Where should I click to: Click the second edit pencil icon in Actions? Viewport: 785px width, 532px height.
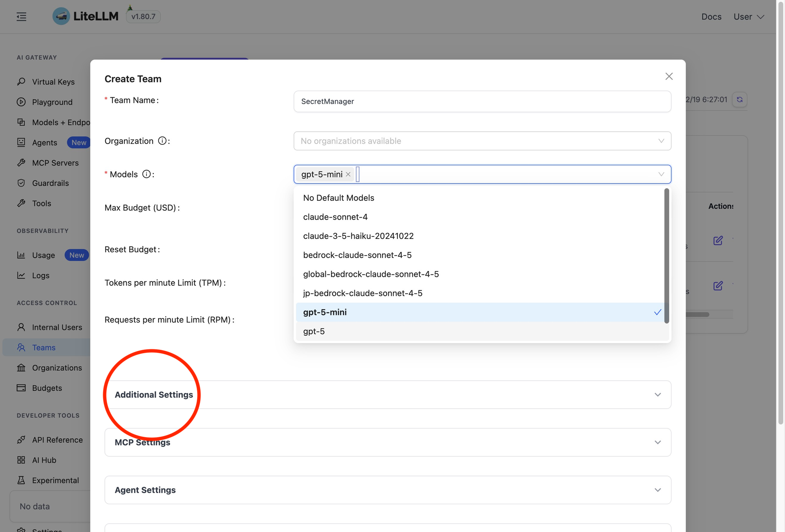(x=718, y=286)
